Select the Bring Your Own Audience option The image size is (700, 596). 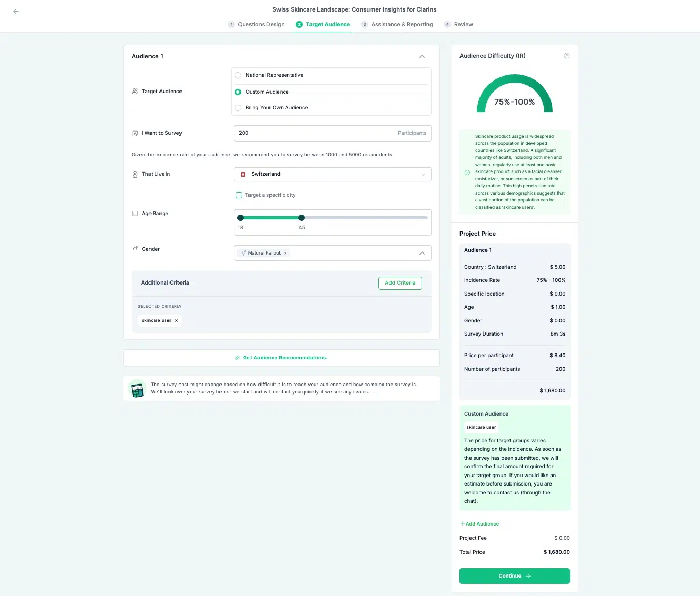click(238, 108)
